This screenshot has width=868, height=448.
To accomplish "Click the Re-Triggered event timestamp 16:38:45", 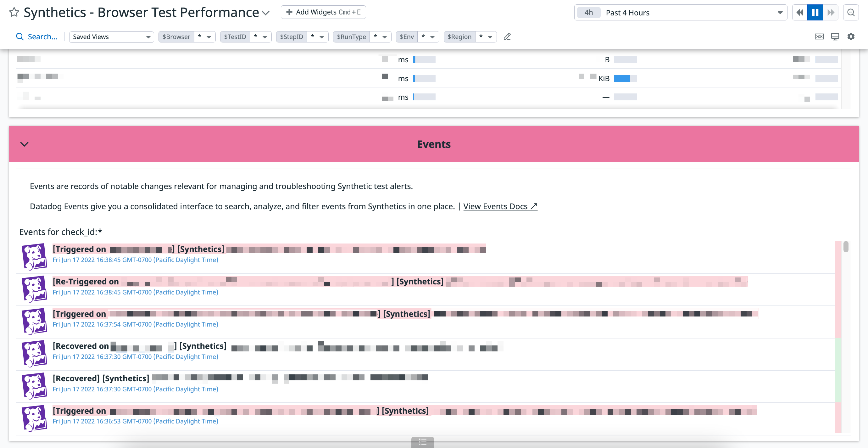I will point(136,292).
